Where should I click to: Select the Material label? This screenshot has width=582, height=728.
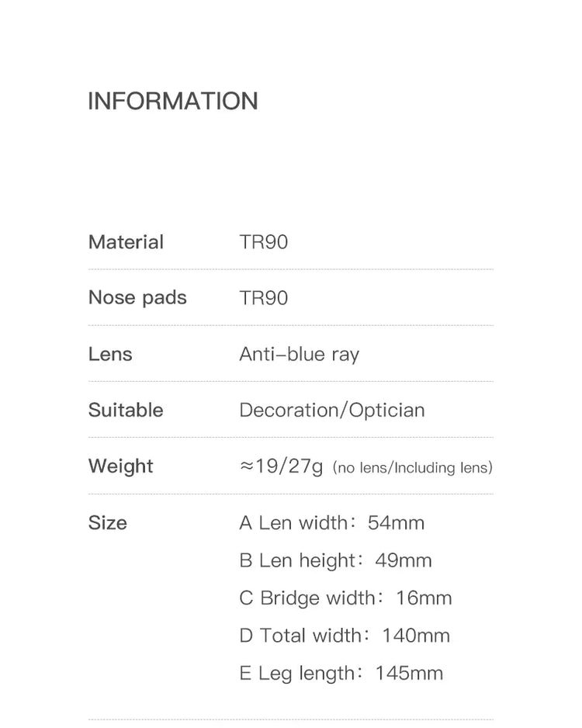(x=126, y=242)
